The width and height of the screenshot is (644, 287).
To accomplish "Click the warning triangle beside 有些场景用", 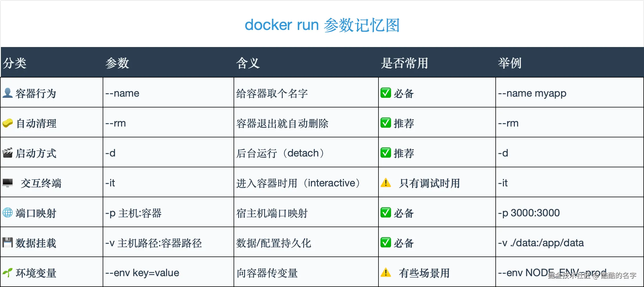I will [x=386, y=272].
